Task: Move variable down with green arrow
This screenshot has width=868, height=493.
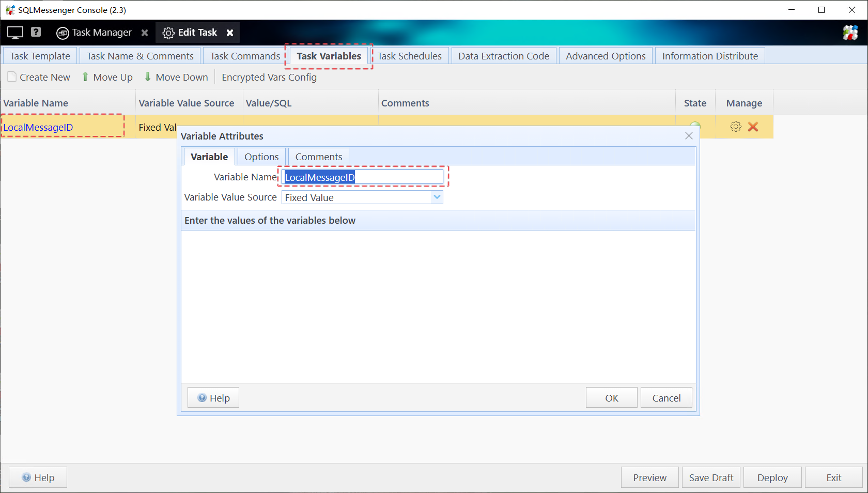Action: tap(176, 77)
